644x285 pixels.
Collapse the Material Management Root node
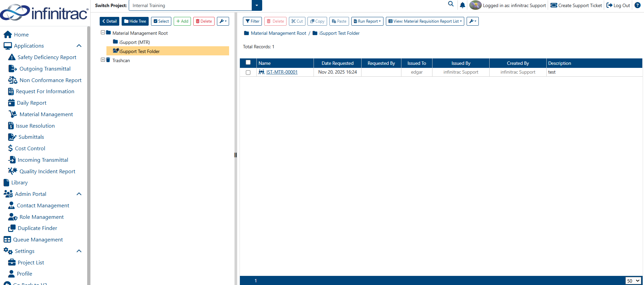(103, 32)
